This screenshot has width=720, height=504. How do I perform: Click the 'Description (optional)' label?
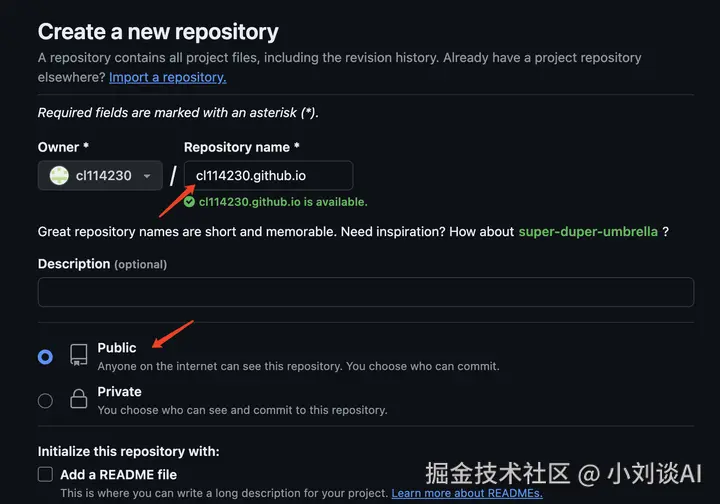(102, 264)
